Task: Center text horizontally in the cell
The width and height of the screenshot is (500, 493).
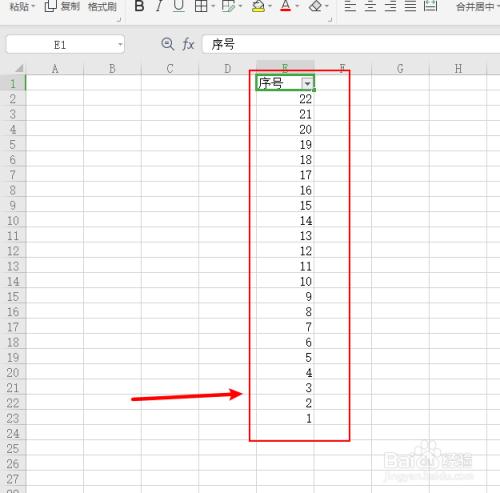Action: click(370, 6)
